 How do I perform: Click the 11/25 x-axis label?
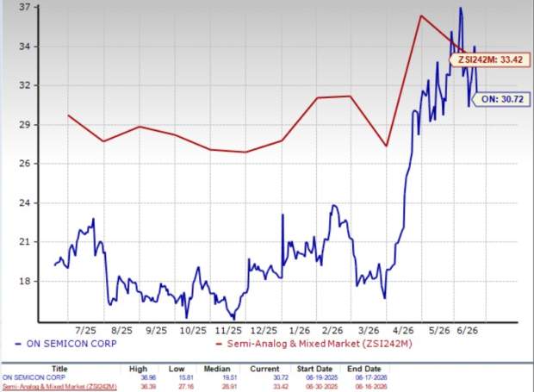click(228, 331)
